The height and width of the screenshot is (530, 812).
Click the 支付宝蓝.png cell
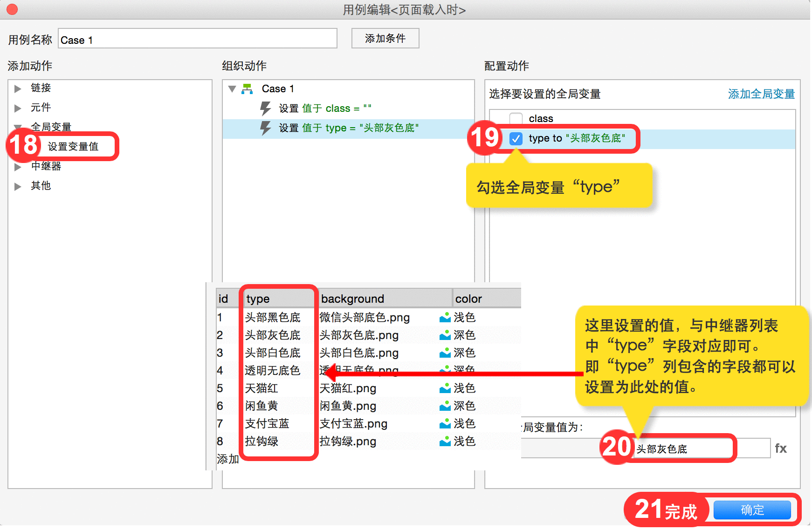[x=353, y=424]
